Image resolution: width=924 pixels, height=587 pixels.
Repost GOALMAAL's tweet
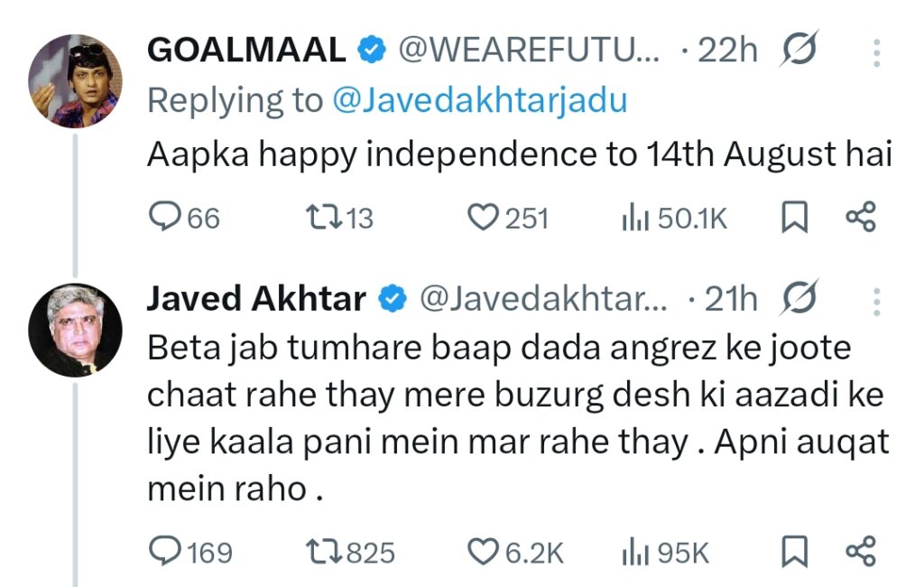click(322, 219)
